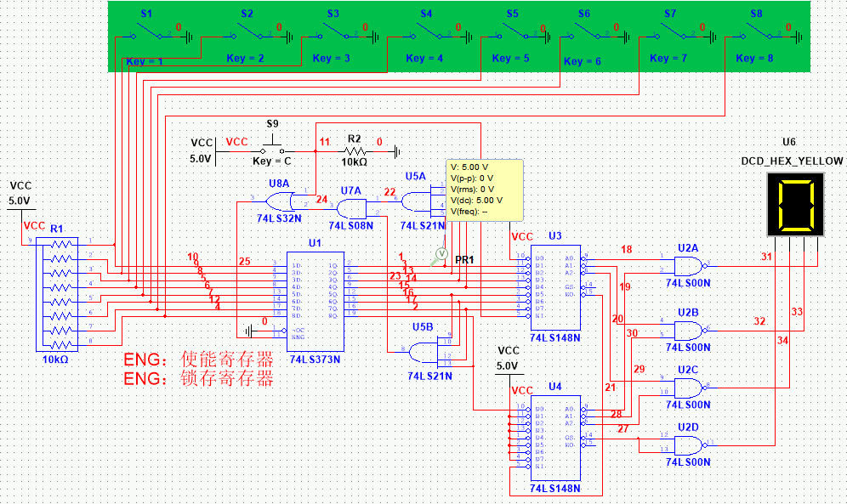Click the 'Key = 4' label
Viewport: 847px width, 504px height.
click(x=424, y=59)
